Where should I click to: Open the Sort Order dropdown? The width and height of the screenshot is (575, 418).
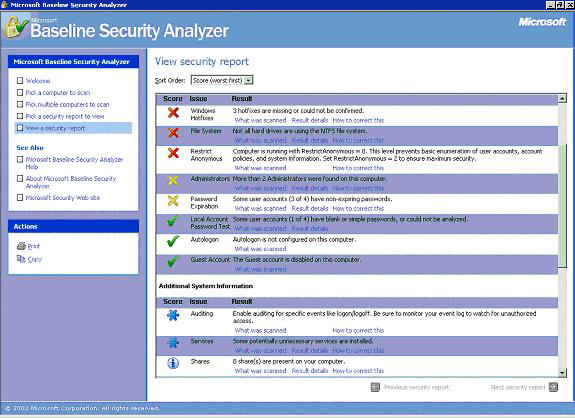click(249, 80)
